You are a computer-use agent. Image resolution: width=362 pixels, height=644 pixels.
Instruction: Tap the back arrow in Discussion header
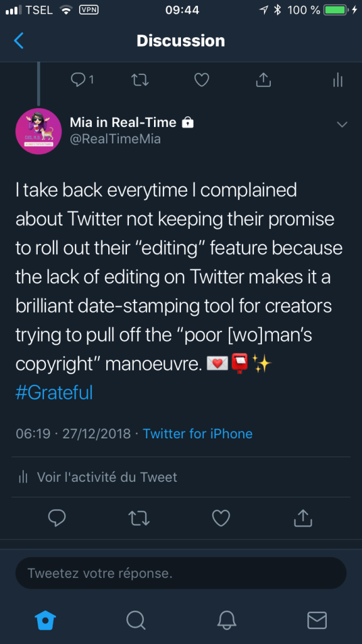coord(18,41)
